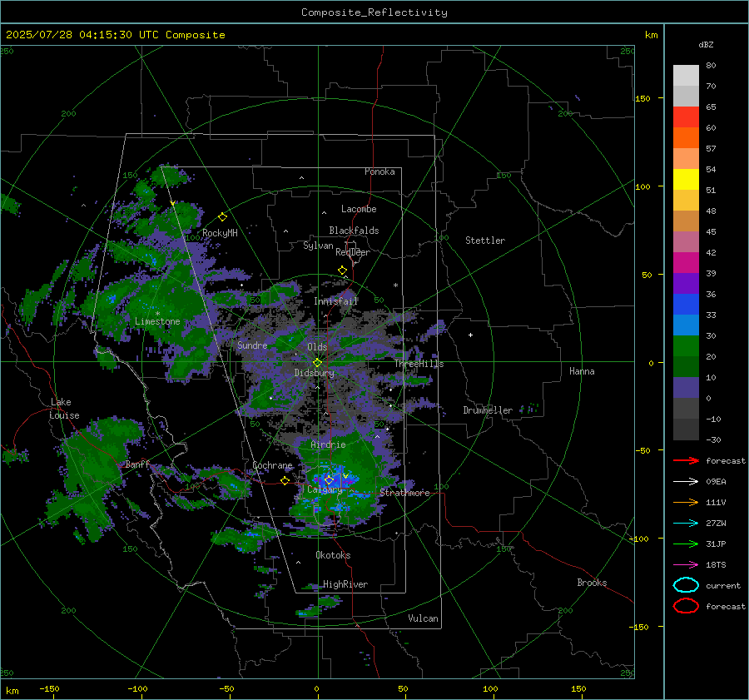Image resolution: width=749 pixels, height=700 pixels.
Task: Click the Stettler town label
Action: (485, 241)
